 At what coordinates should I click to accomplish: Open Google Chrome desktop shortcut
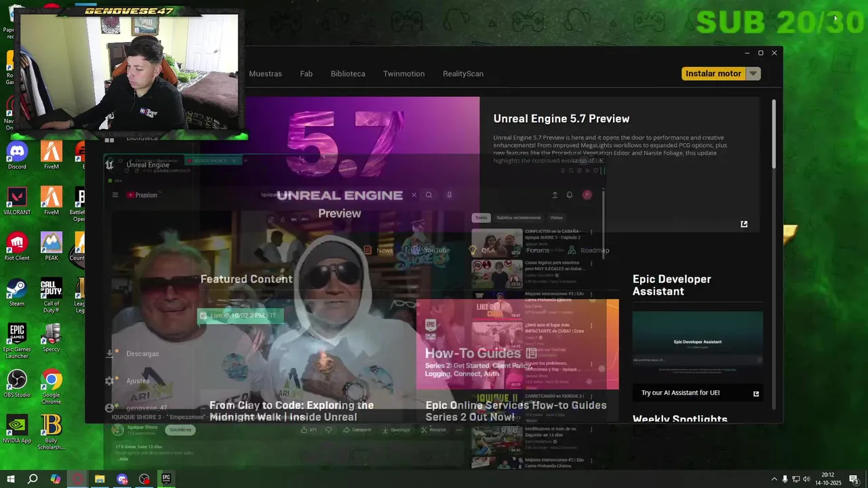pyautogui.click(x=52, y=387)
